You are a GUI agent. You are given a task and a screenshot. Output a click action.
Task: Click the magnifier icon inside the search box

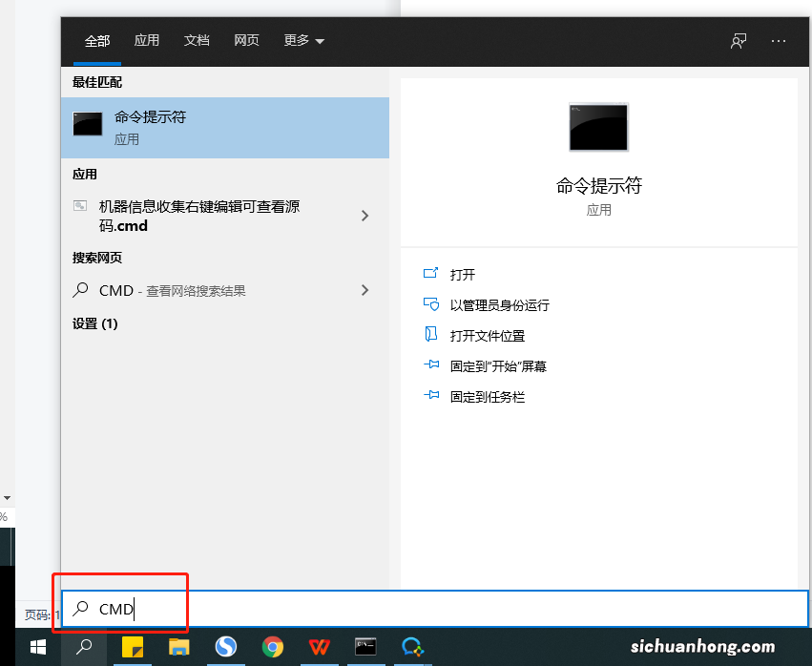(79, 608)
